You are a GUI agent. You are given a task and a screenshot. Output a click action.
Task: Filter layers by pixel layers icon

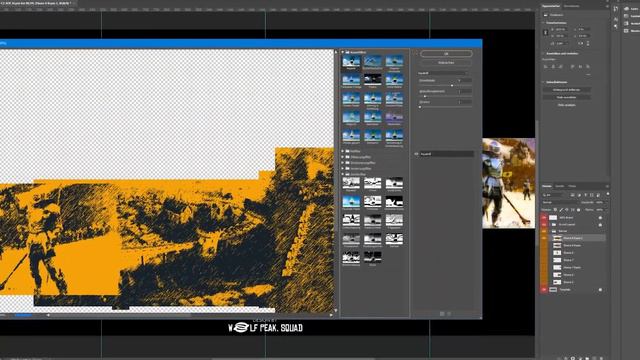point(573,195)
